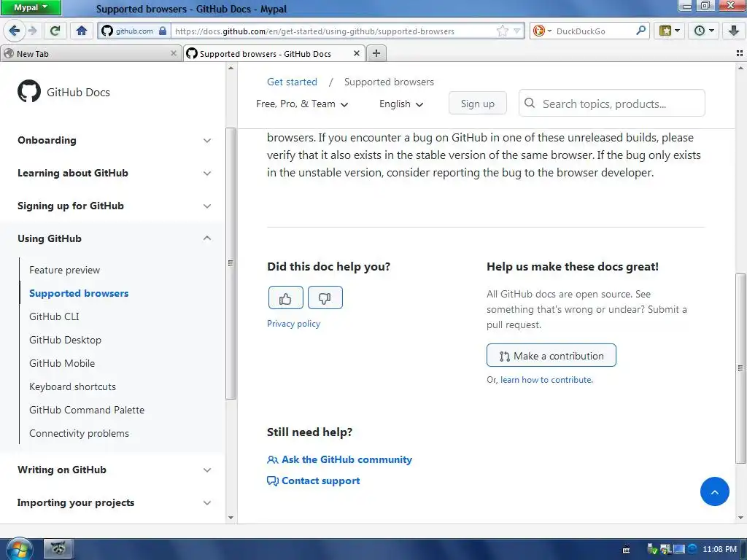747x560 pixels.
Task: Open the bookmarks menu toolbar button
Action: click(669, 31)
